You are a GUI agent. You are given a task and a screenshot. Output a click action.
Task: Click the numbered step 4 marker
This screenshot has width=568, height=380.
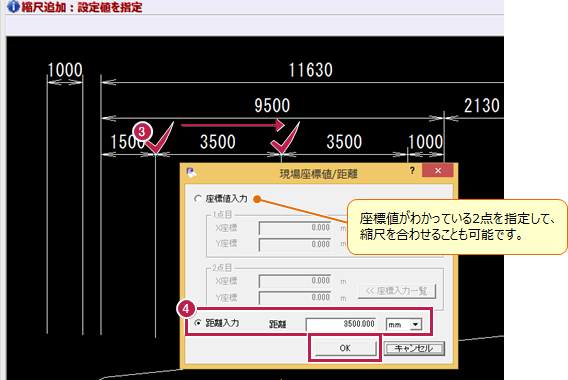[x=186, y=309]
